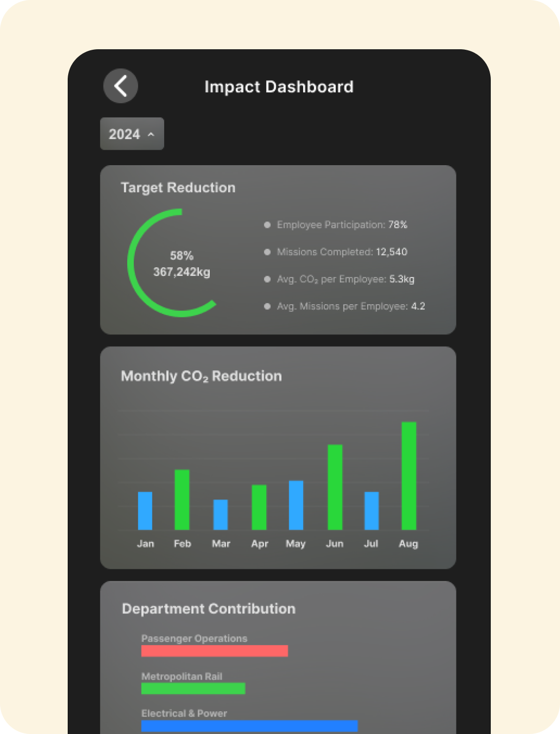Click the red Passenger Operations bar
Image resolution: width=560 pixels, height=734 pixels.
pos(215,651)
